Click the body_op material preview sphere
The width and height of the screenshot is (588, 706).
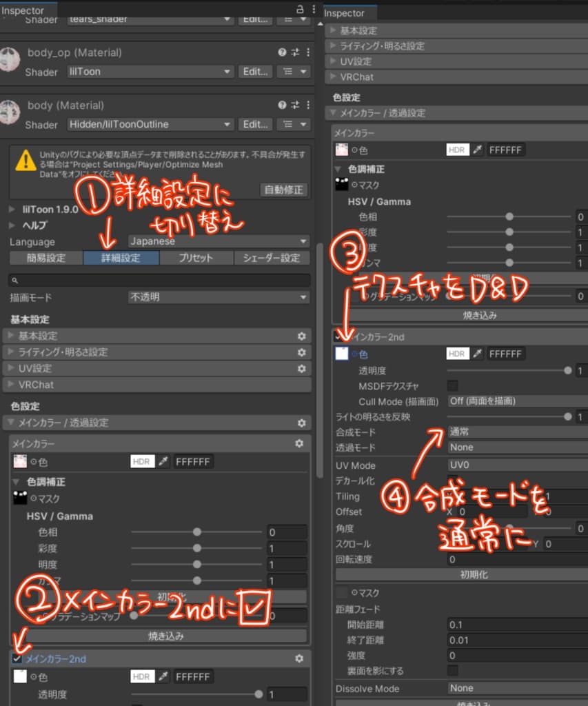(x=10, y=61)
